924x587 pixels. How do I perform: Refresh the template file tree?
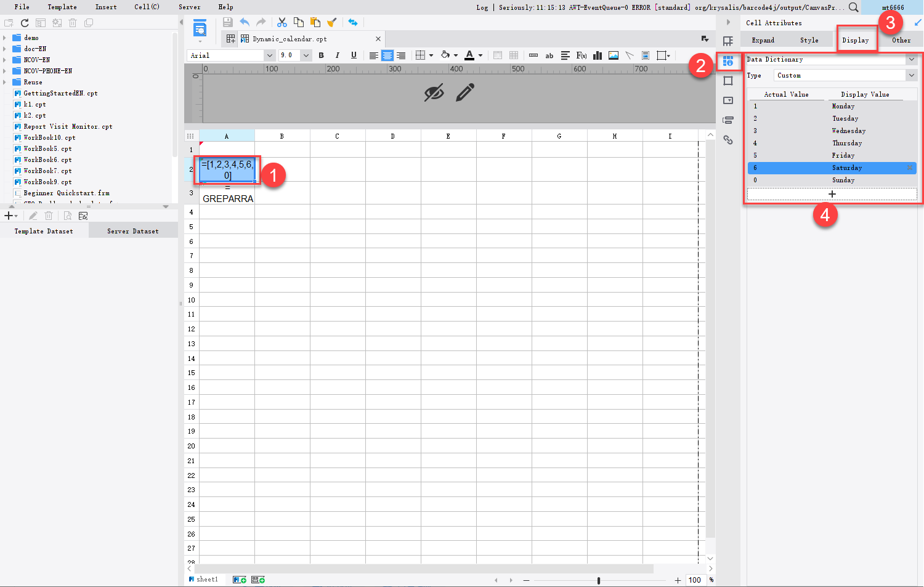pos(25,23)
